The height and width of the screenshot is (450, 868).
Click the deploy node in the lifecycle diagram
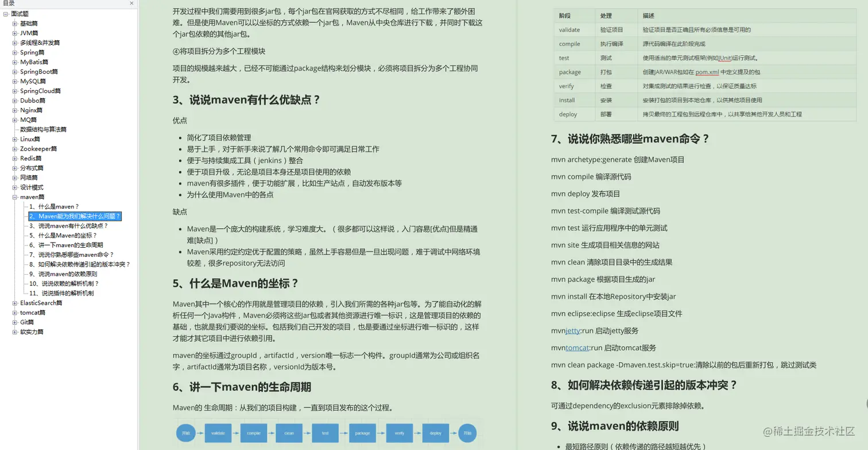click(436, 433)
